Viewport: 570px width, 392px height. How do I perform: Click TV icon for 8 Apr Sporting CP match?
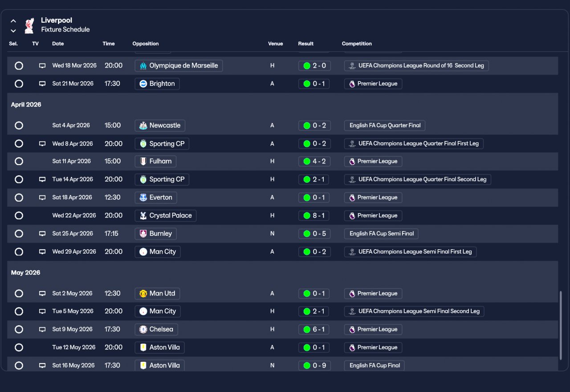pos(42,144)
